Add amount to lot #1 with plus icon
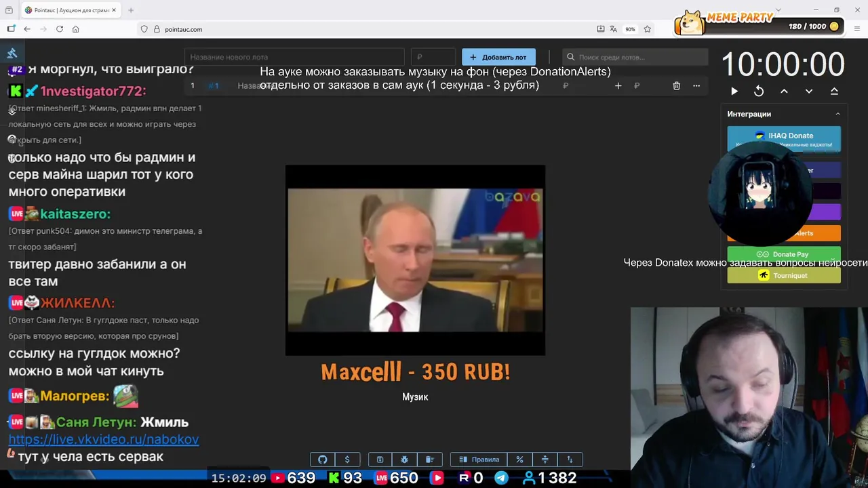The image size is (868, 488). pyautogui.click(x=618, y=85)
